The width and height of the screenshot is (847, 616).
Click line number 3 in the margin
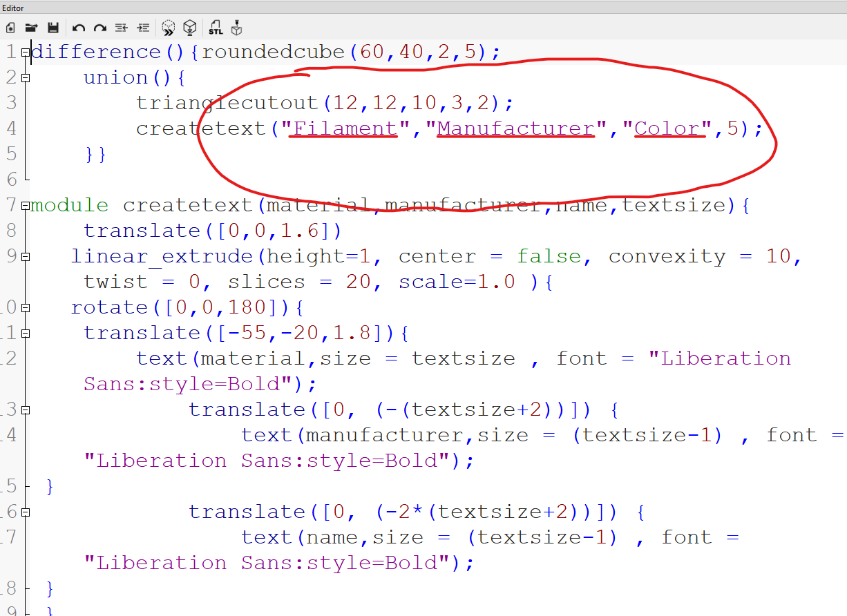[x=11, y=103]
